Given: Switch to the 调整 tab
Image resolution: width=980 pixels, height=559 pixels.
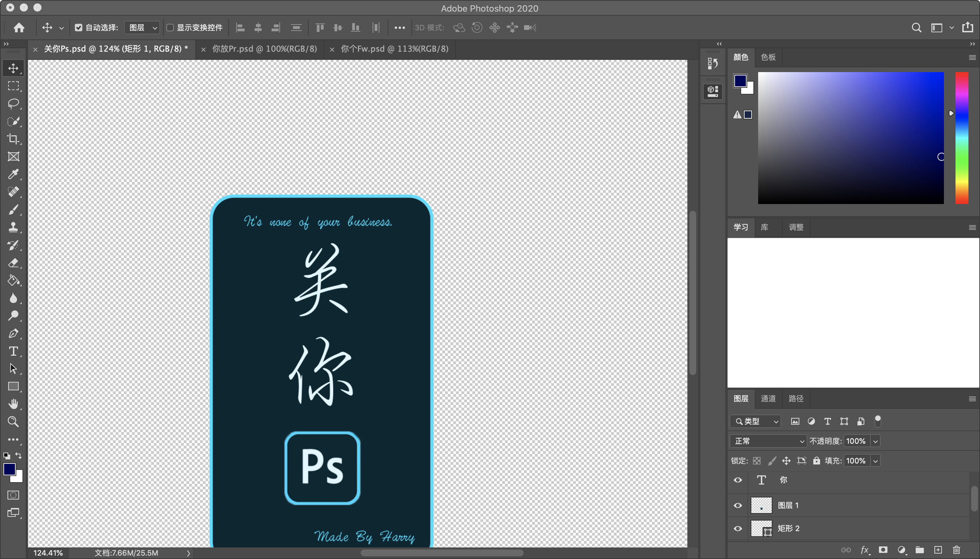Looking at the screenshot, I should click(796, 227).
